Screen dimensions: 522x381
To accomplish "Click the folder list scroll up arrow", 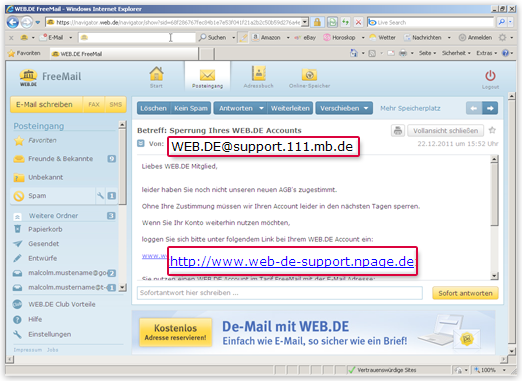I will pyautogui.click(x=122, y=125).
